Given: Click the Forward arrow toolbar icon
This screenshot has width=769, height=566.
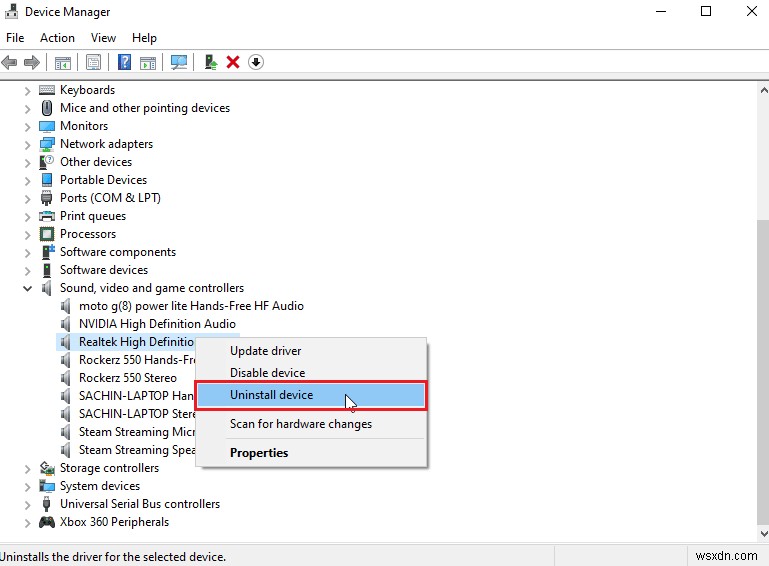Looking at the screenshot, I should coord(32,62).
